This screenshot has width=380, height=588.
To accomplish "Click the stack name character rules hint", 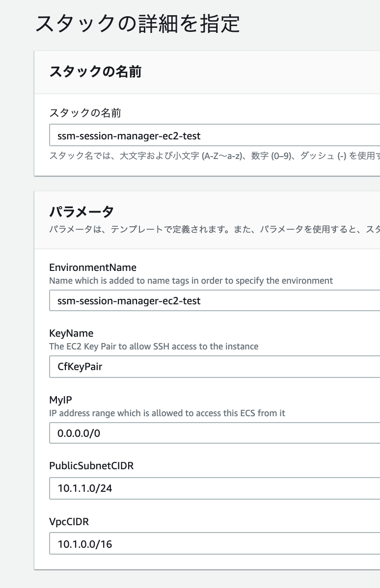I will (x=215, y=156).
